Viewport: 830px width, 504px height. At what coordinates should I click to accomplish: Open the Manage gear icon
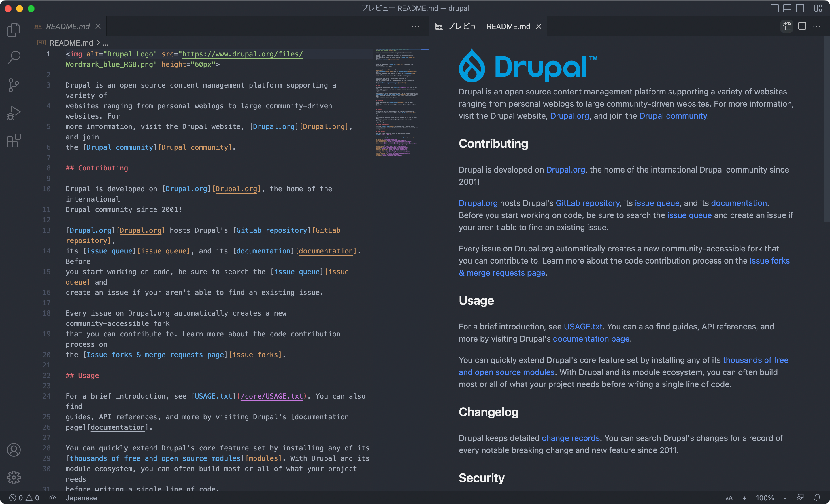click(x=14, y=478)
